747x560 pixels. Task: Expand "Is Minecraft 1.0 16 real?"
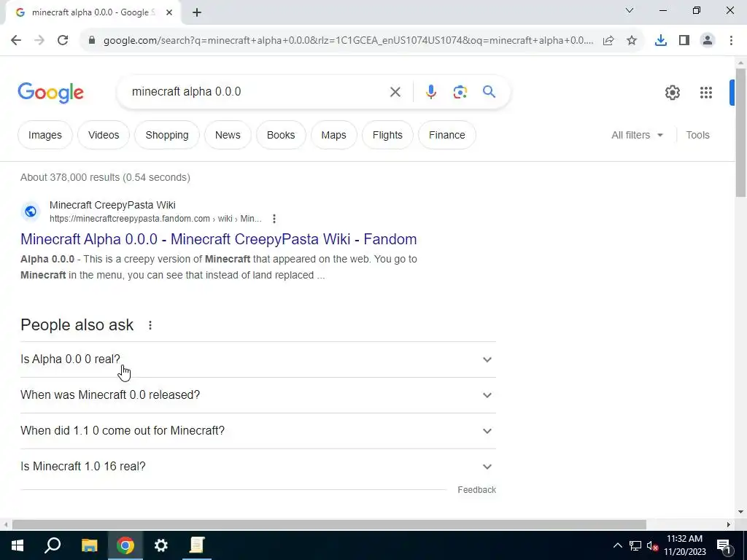258,467
